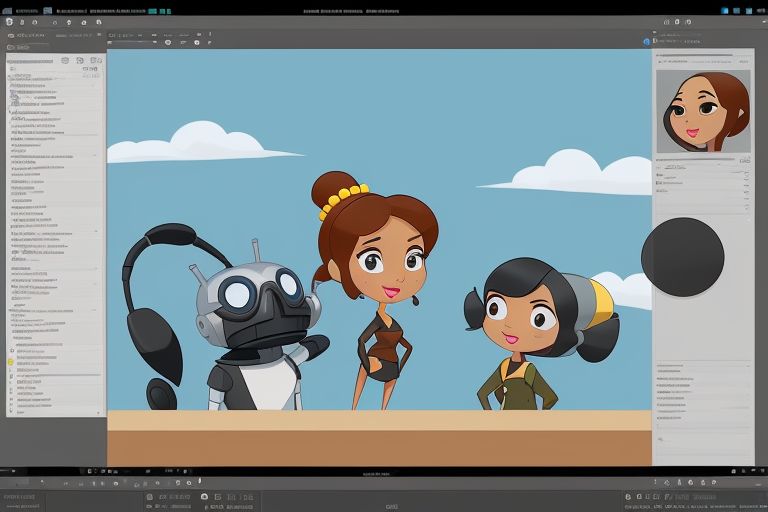Click the shield icon in left panel header
This screenshot has width=768, height=512.
coord(65,60)
